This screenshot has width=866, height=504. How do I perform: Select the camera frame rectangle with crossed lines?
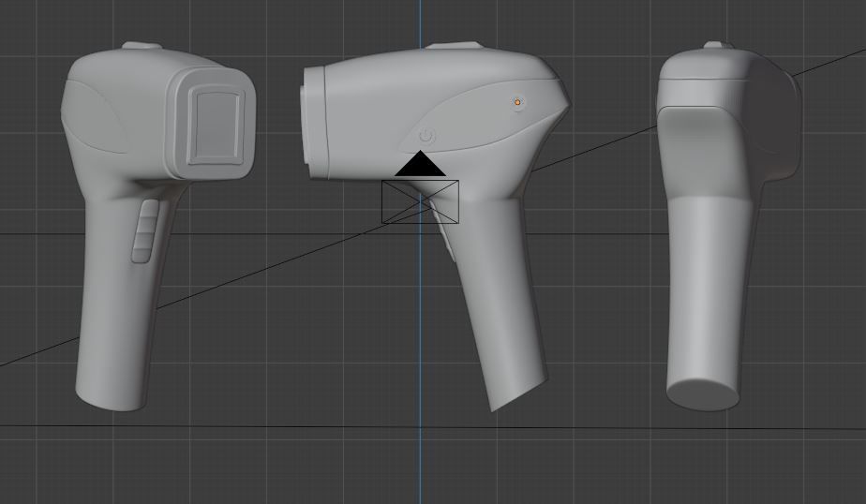(x=420, y=202)
